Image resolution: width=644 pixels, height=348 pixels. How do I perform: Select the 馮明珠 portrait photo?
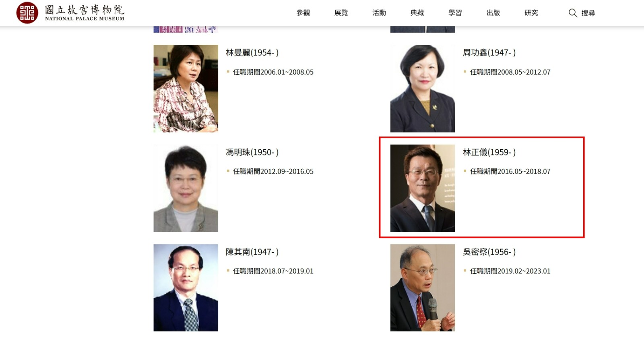click(186, 188)
